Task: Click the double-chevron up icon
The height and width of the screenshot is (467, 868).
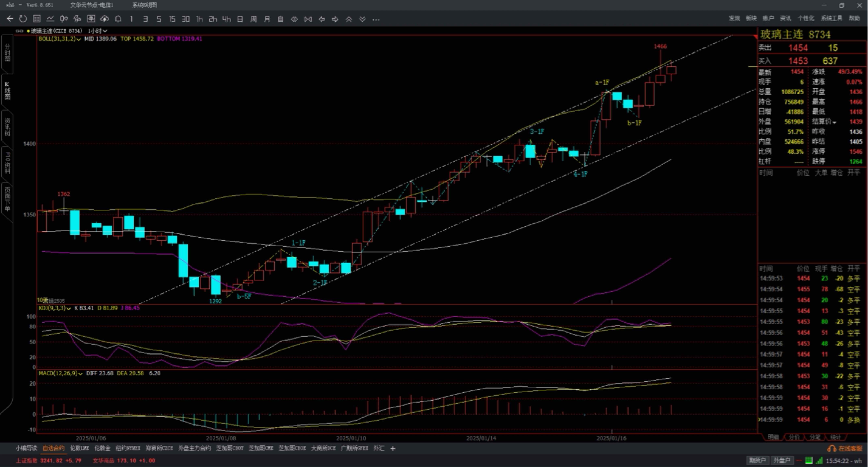Action: click(x=349, y=19)
